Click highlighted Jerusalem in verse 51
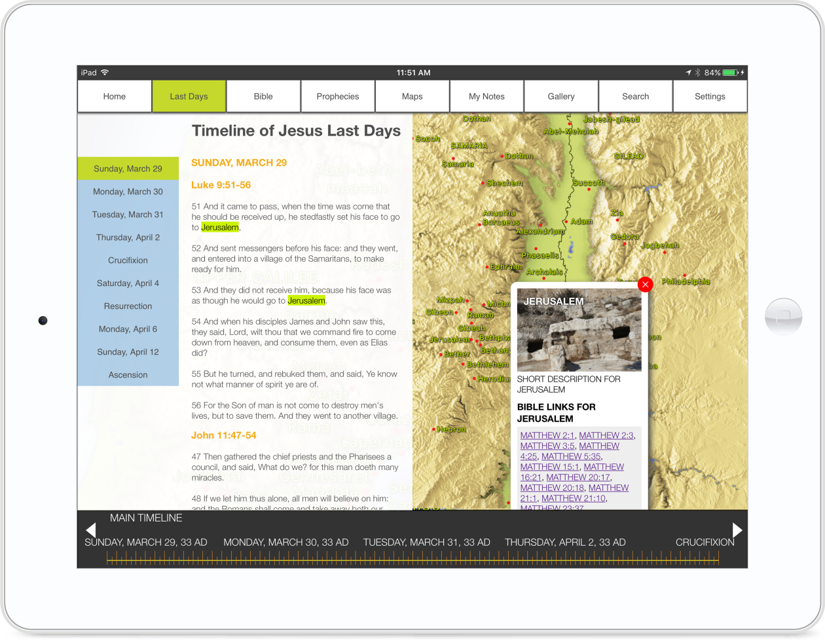Viewport: 825px width, 644px height. (x=220, y=228)
